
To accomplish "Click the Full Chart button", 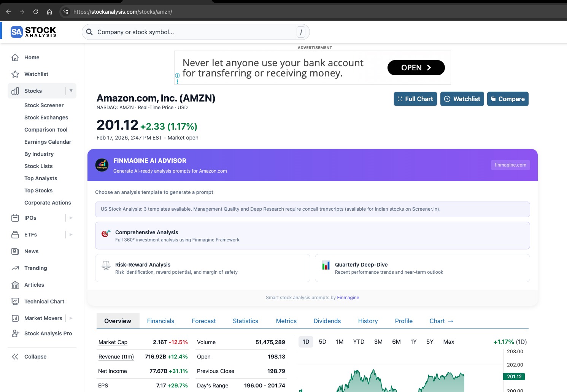I will (x=415, y=99).
